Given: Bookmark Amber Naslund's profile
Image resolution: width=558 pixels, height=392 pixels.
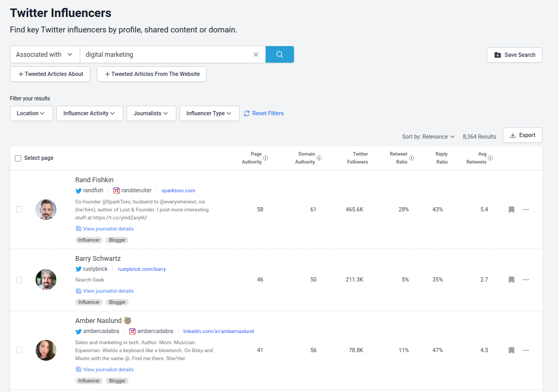Looking at the screenshot, I should click(511, 351).
